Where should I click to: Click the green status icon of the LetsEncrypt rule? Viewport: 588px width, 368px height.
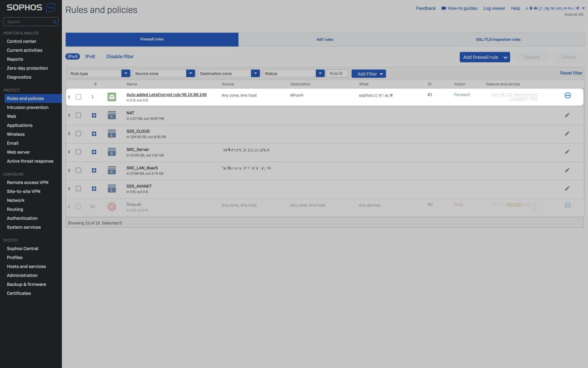click(111, 97)
